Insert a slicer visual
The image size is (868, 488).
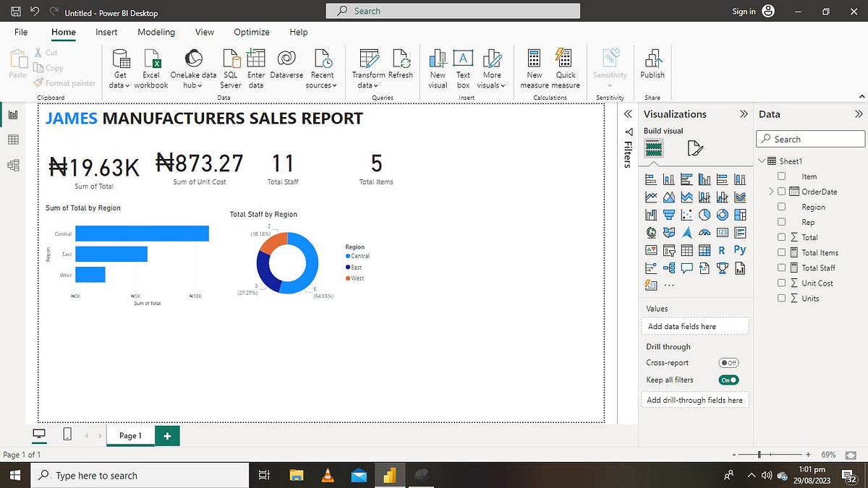pyautogui.click(x=668, y=249)
